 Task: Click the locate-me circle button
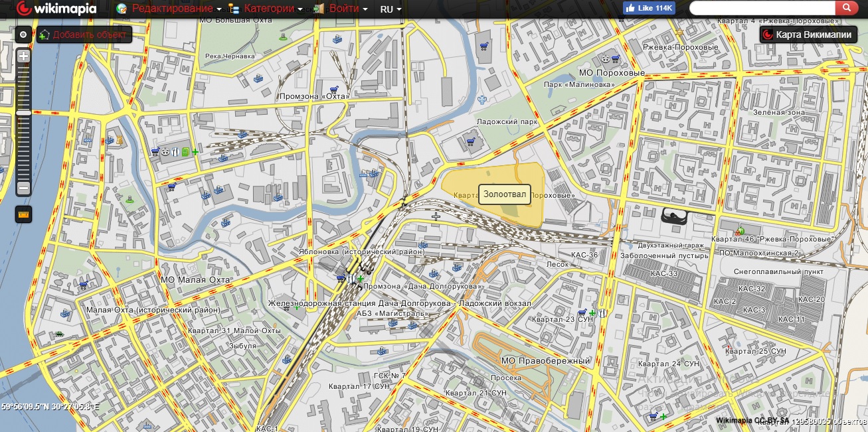(23, 35)
